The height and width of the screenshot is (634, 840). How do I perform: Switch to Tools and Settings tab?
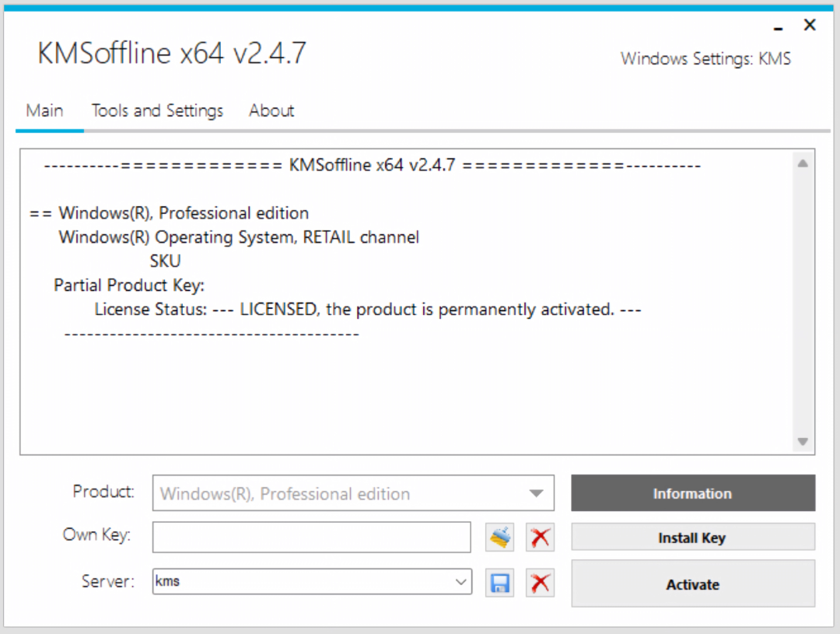pyautogui.click(x=157, y=111)
